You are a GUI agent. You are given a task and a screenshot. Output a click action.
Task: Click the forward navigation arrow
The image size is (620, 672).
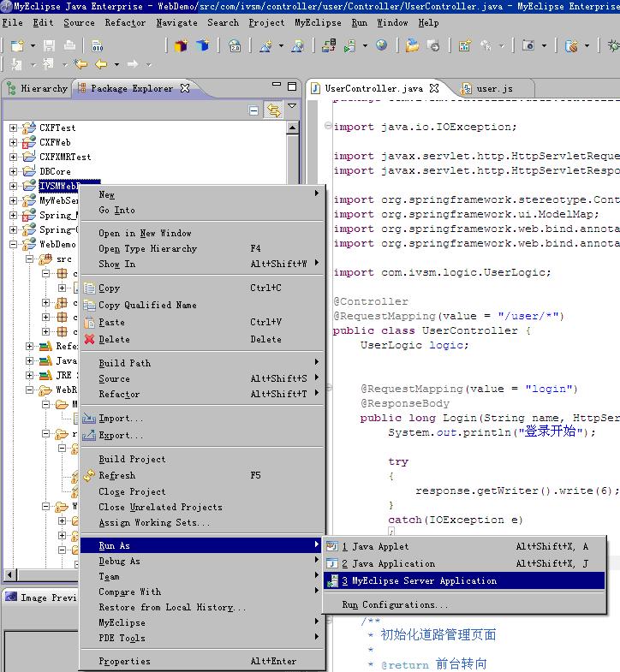133,64
